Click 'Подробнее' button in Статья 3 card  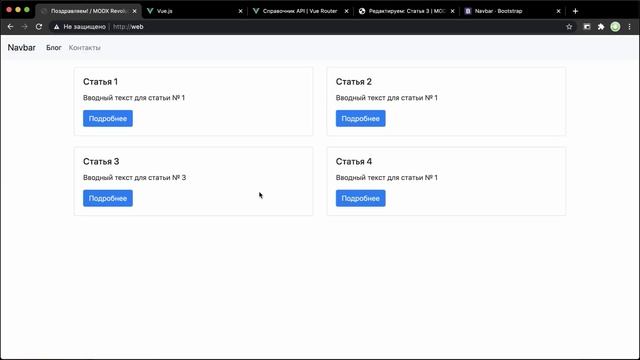108,198
